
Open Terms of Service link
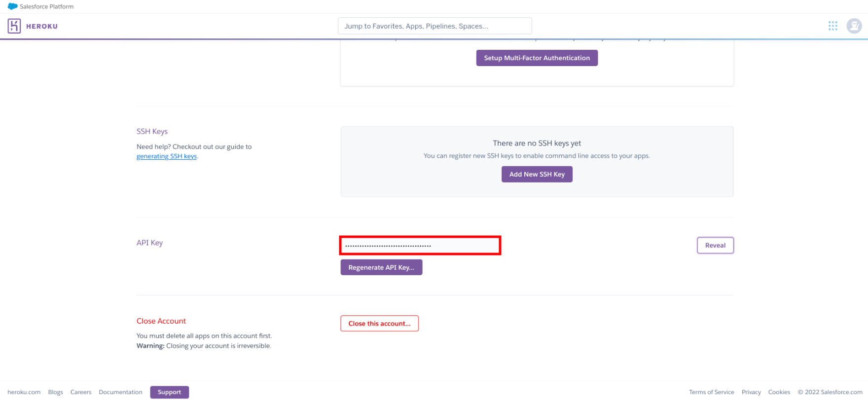pyautogui.click(x=711, y=392)
